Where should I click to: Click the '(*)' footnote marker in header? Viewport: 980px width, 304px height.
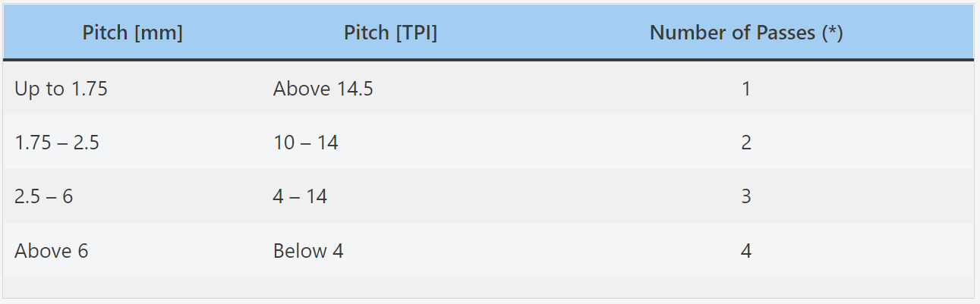pyautogui.click(x=831, y=33)
